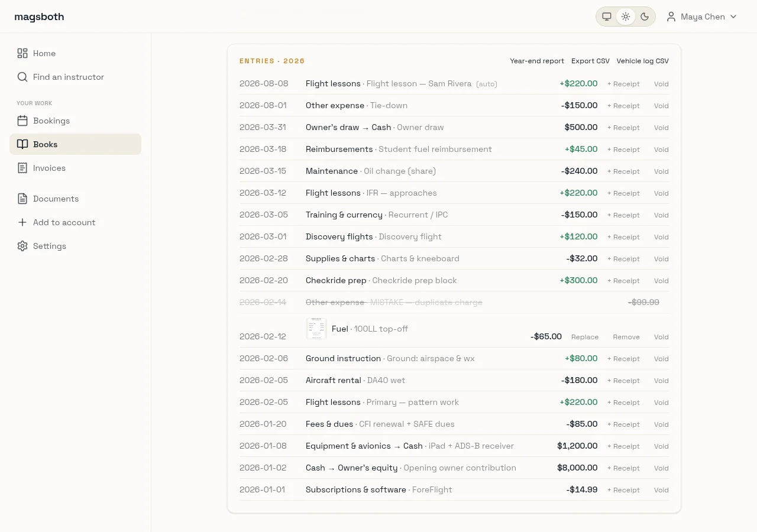
Task: Switch to system theme monitor toggle
Action: coord(607,17)
